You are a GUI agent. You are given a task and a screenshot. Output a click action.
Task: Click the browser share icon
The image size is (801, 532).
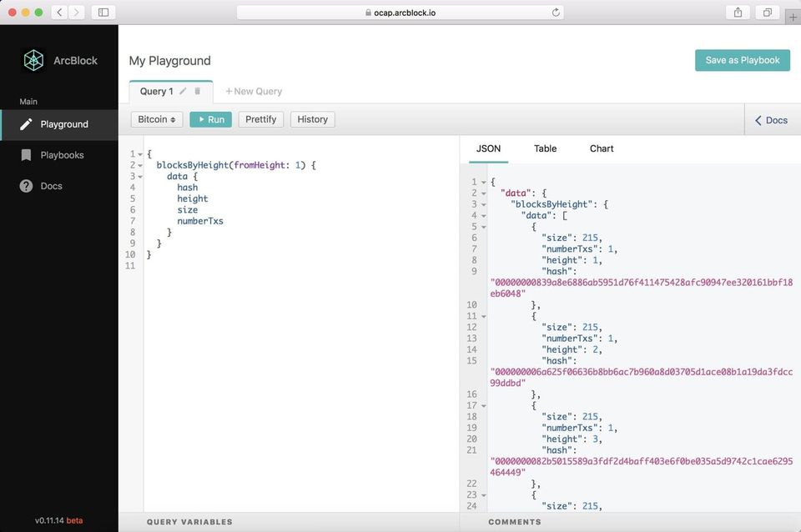(x=738, y=13)
